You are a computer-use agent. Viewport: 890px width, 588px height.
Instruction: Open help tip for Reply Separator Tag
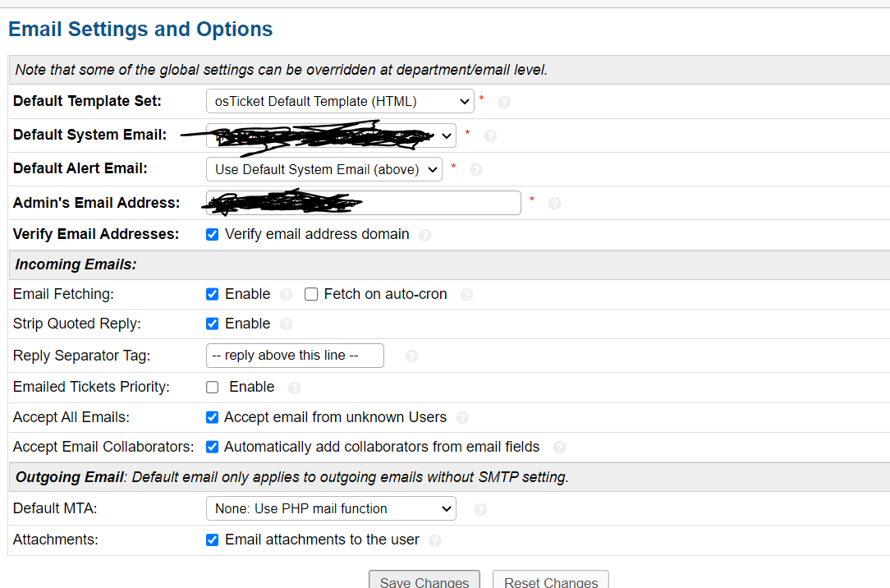(x=412, y=356)
